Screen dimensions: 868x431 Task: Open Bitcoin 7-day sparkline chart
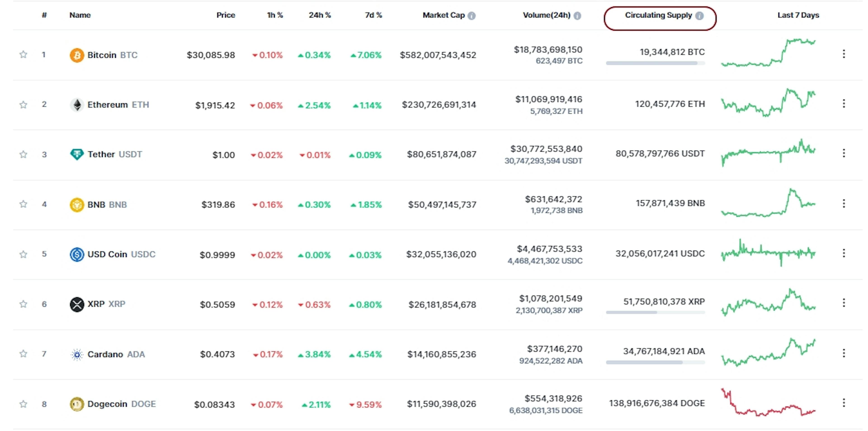coord(768,52)
